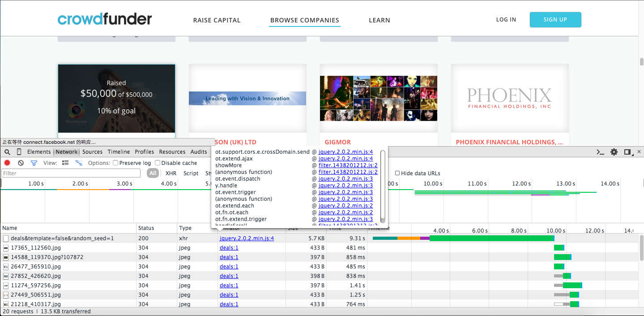Open deals:1 initiator for 17365_112560.jpg
644x316 pixels.
tap(229, 248)
